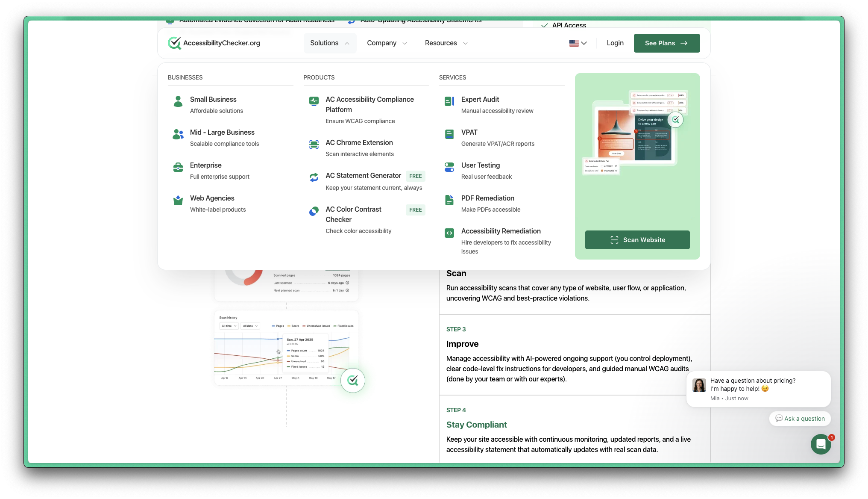Click the Scan Website button
This screenshot has width=868, height=499.
coord(637,240)
